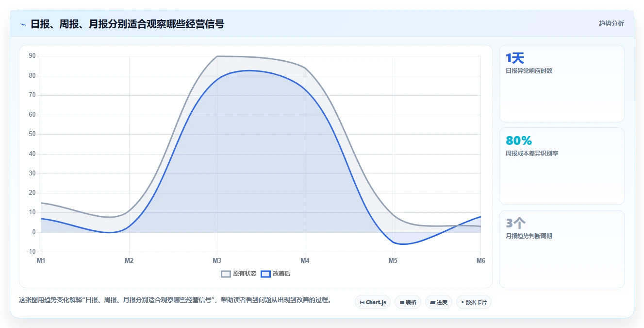Viewport: 644px width, 328px height.
Task: Click the chart title 日报、周报、月报分别适合观察哪些经营信号
Action: click(127, 24)
